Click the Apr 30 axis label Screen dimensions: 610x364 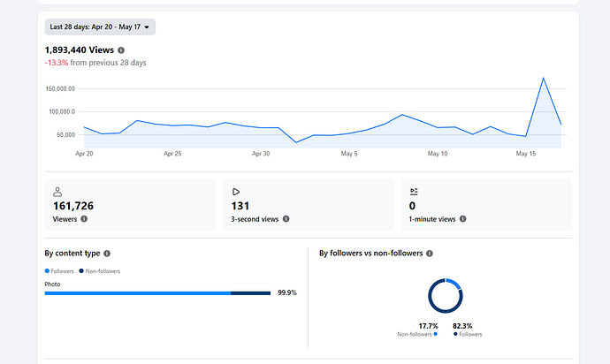click(x=261, y=154)
